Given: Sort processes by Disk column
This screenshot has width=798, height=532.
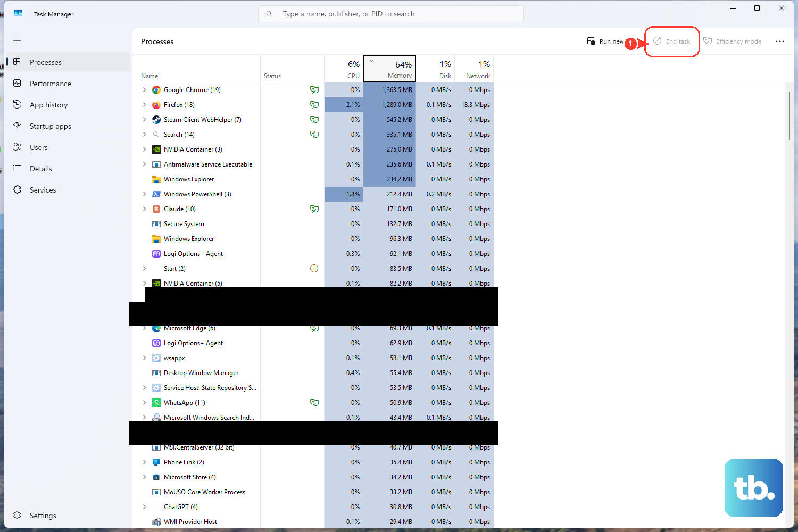Looking at the screenshot, I should (x=435, y=69).
